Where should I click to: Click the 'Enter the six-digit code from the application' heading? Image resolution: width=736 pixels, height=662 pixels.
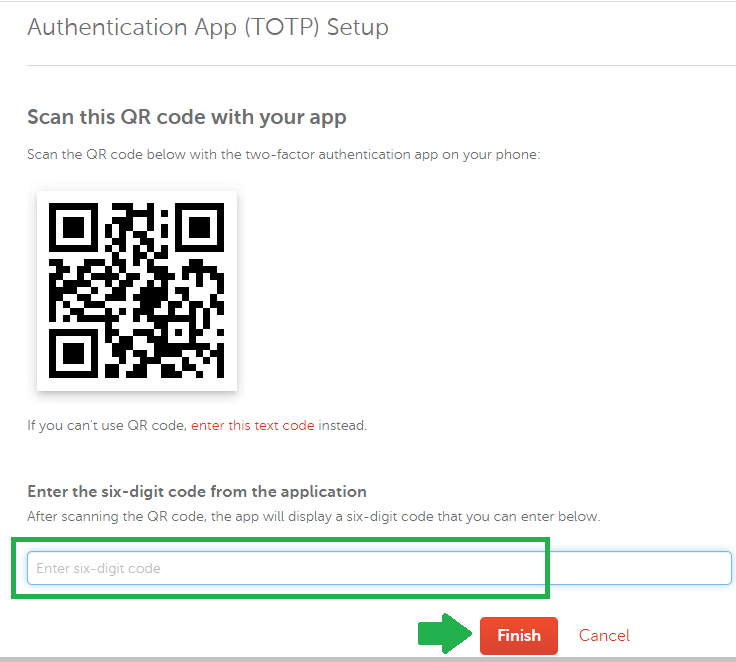pyautogui.click(x=197, y=492)
